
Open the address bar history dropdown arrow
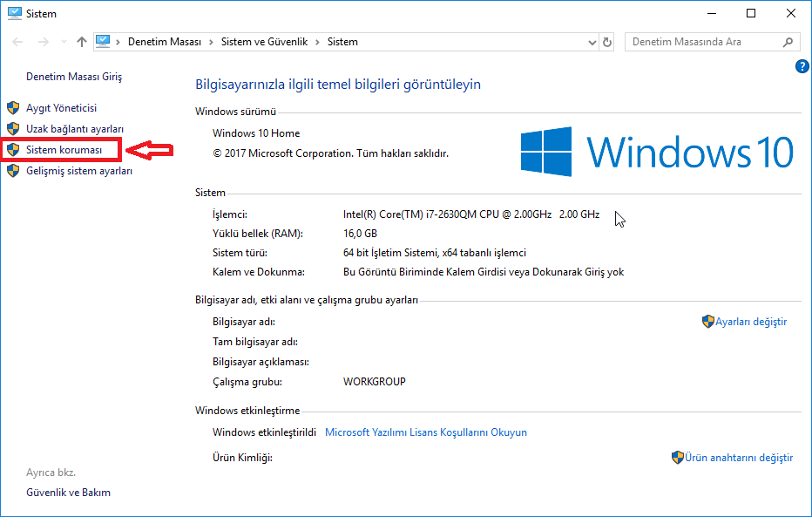coord(592,41)
